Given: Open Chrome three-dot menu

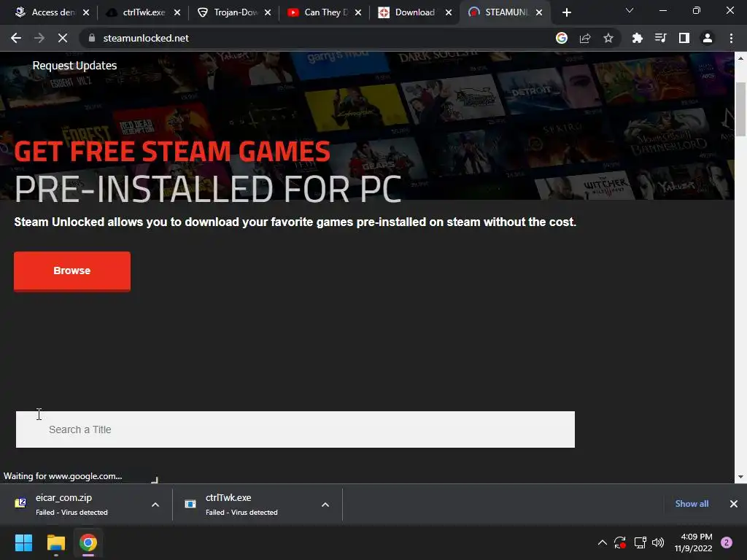Looking at the screenshot, I should 731,38.
